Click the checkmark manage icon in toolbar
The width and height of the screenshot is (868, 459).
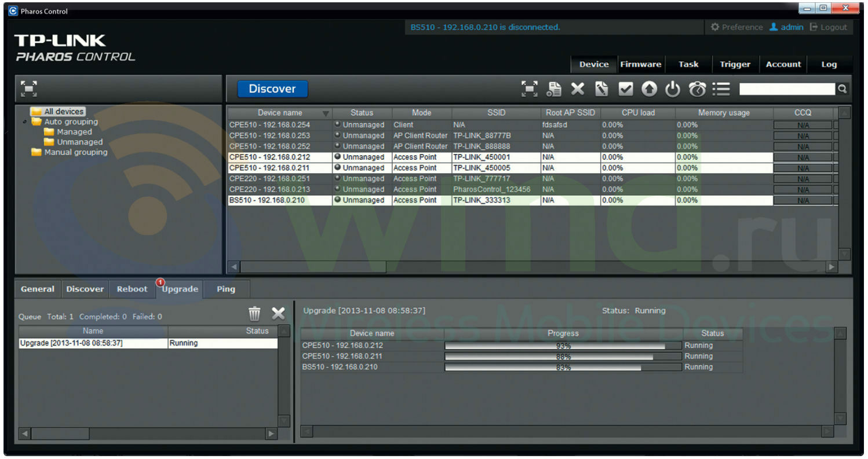pyautogui.click(x=625, y=89)
